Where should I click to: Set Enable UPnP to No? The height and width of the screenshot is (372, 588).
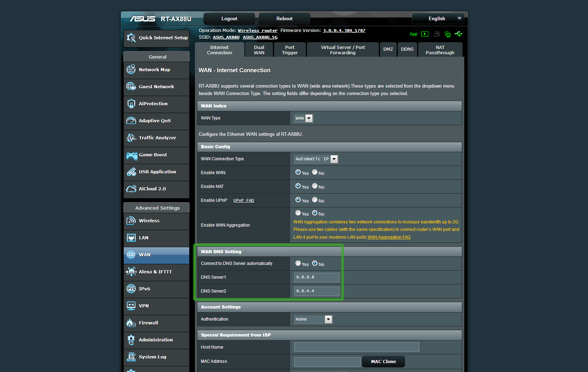tap(315, 200)
